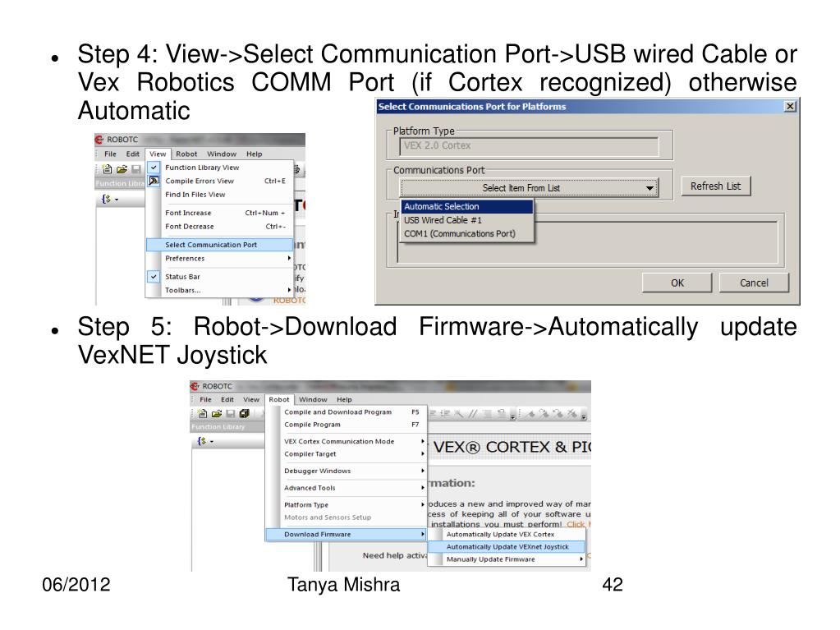Choose Automatically Update VEXnet Joystick
840x630 pixels.
click(x=507, y=547)
